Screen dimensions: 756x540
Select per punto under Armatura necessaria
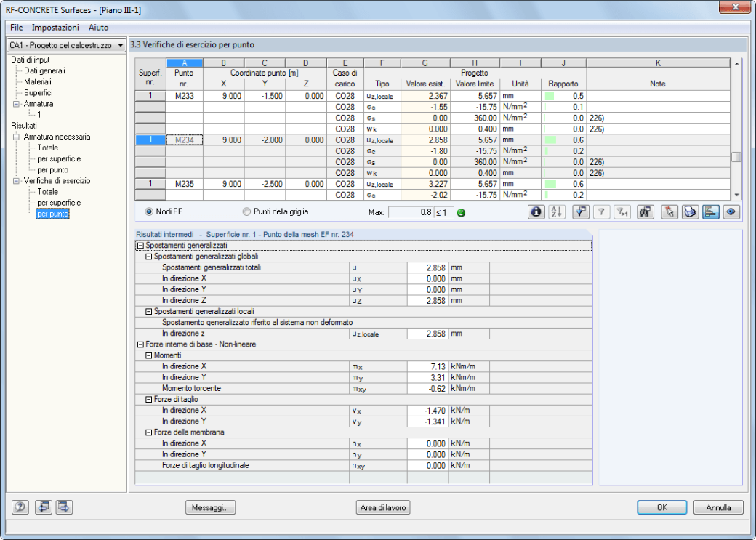52,170
